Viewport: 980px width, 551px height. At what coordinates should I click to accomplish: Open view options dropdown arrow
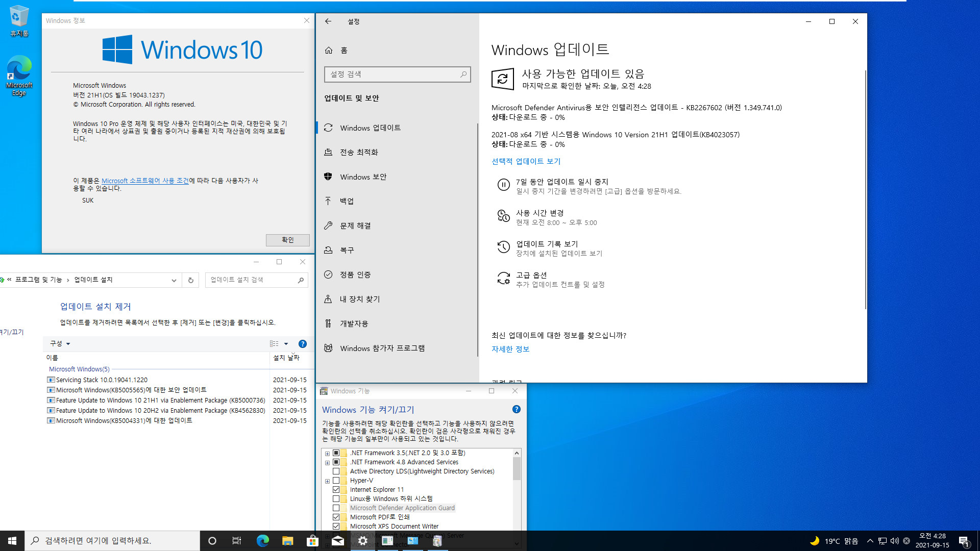pos(286,344)
